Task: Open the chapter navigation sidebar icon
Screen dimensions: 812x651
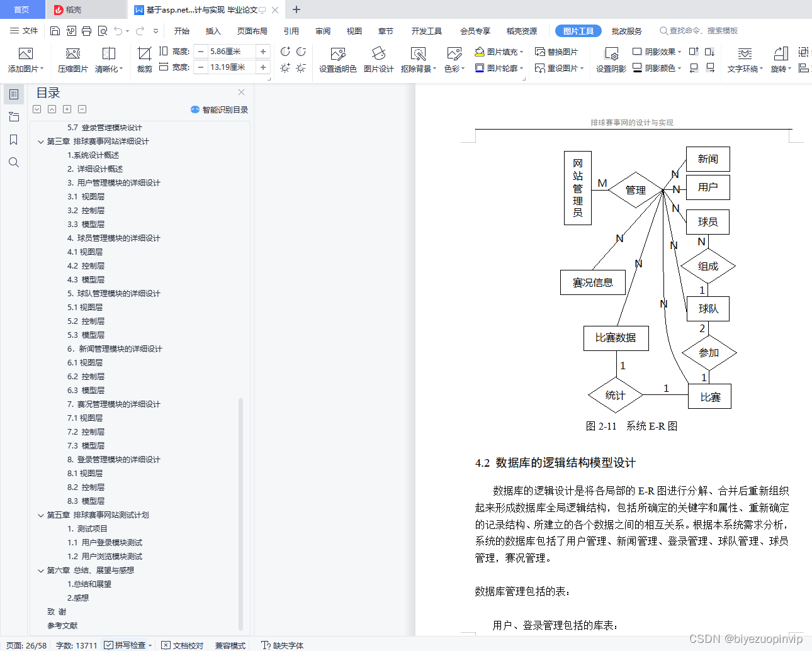Action: pyautogui.click(x=14, y=117)
